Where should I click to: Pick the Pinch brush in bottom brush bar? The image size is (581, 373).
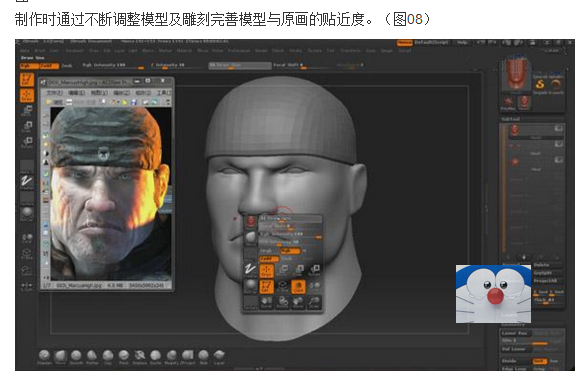click(124, 356)
